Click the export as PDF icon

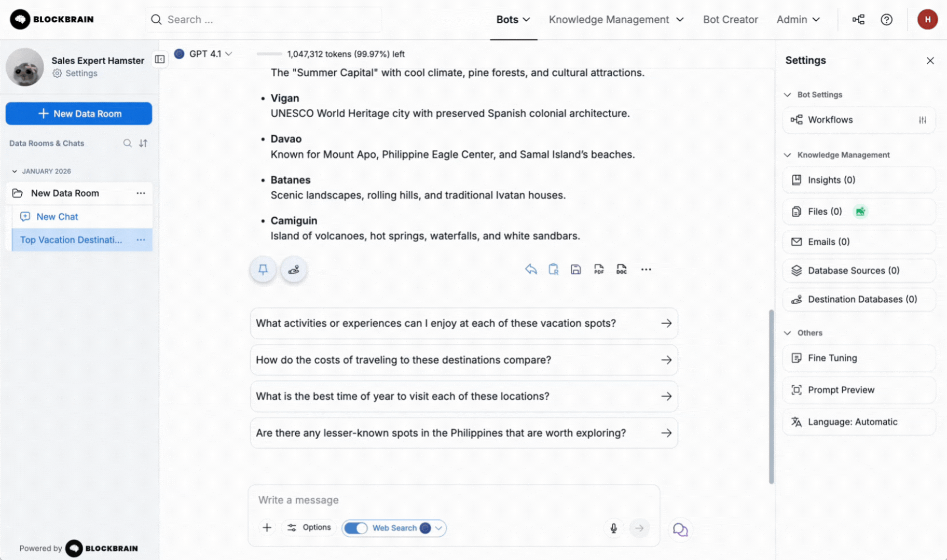(599, 270)
